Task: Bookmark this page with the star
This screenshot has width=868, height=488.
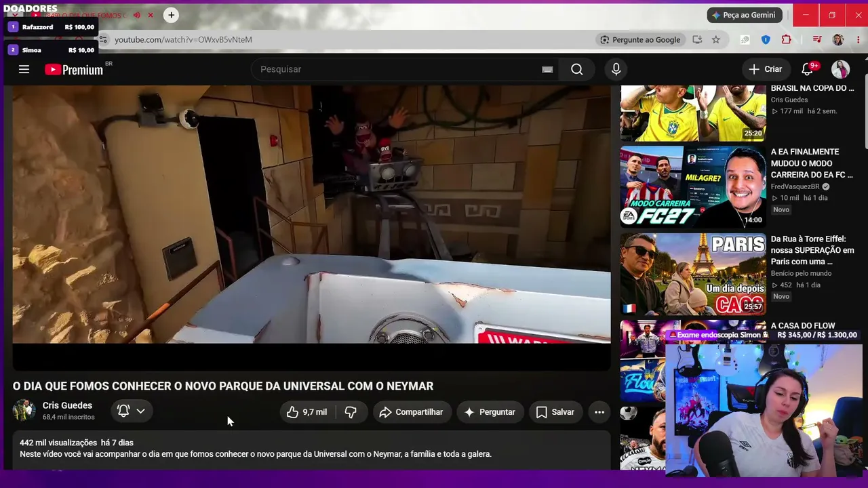Action: click(716, 39)
